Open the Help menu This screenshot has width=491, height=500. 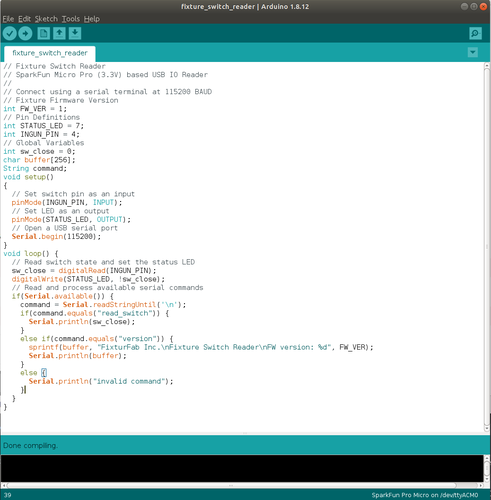pos(92,19)
